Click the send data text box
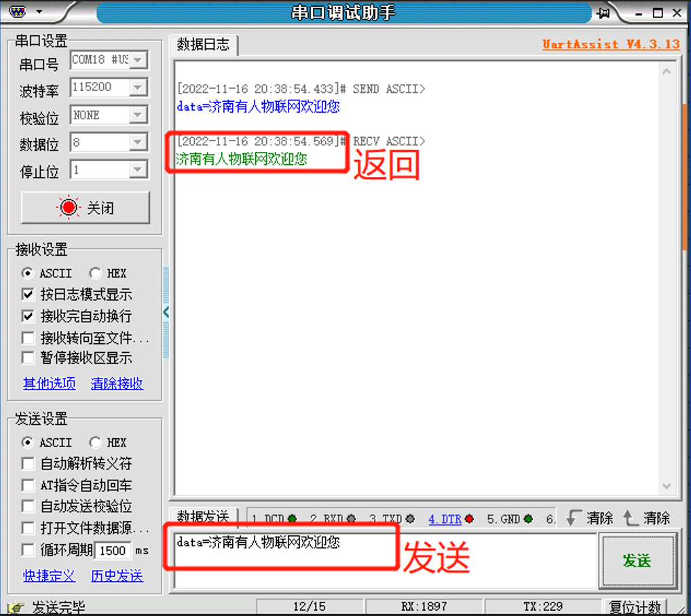Image resolution: width=691 pixels, height=616 pixels. pyautogui.click(x=386, y=560)
